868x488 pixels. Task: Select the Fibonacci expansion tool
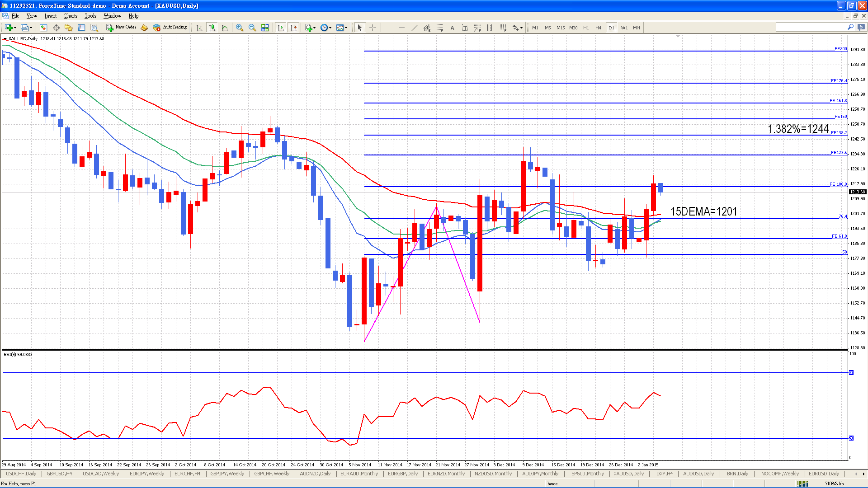(x=477, y=28)
